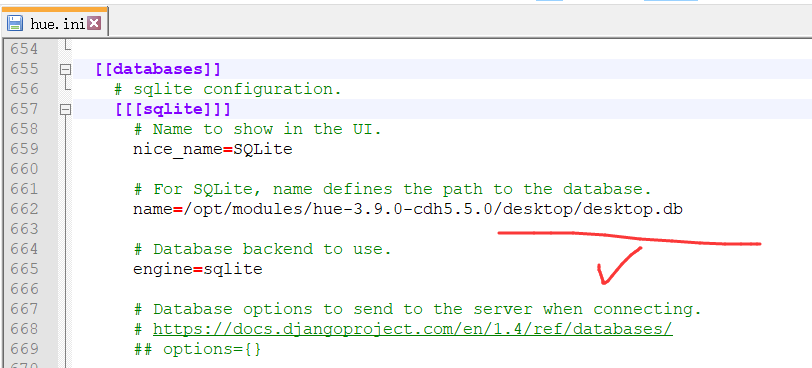Click line number 655 in the margin
The height and width of the screenshot is (368, 812).
click(x=24, y=69)
